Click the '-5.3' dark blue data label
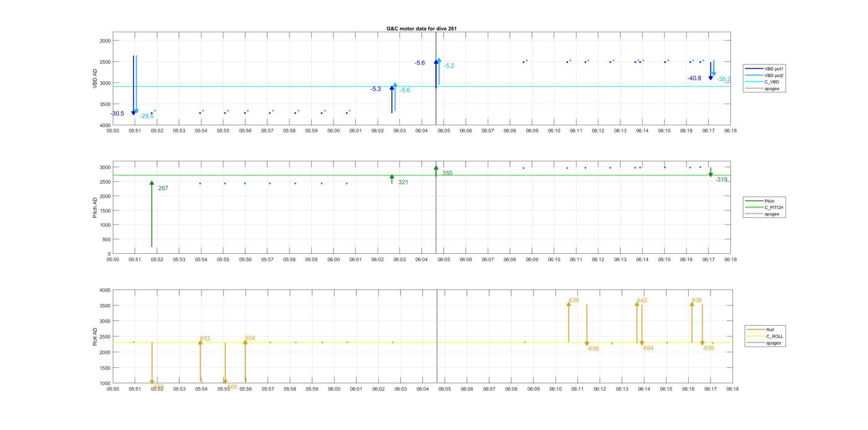The image size is (868, 430). [x=376, y=89]
